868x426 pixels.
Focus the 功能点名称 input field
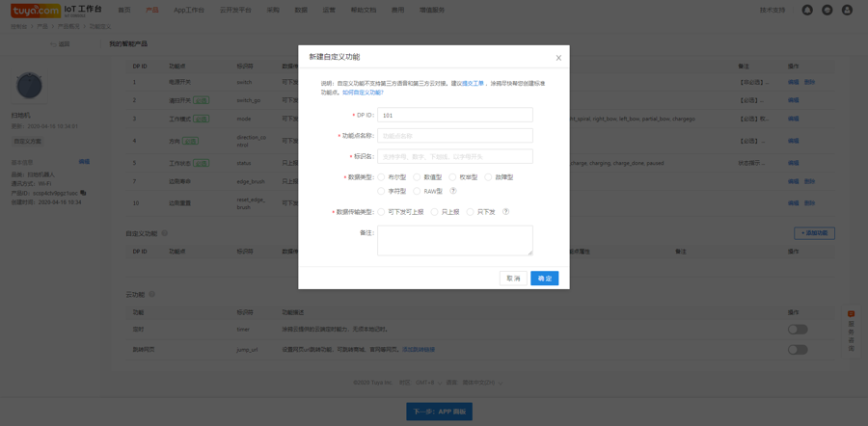pyautogui.click(x=455, y=136)
